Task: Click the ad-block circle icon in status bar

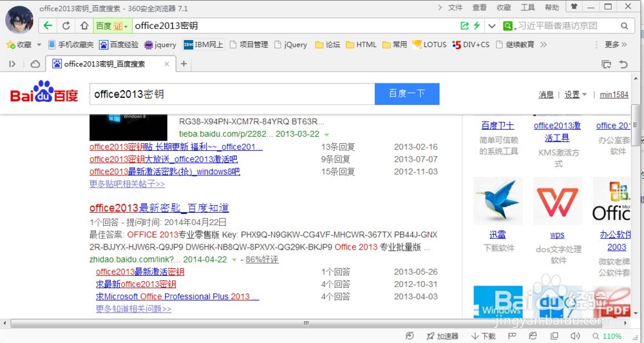Action: point(410,336)
